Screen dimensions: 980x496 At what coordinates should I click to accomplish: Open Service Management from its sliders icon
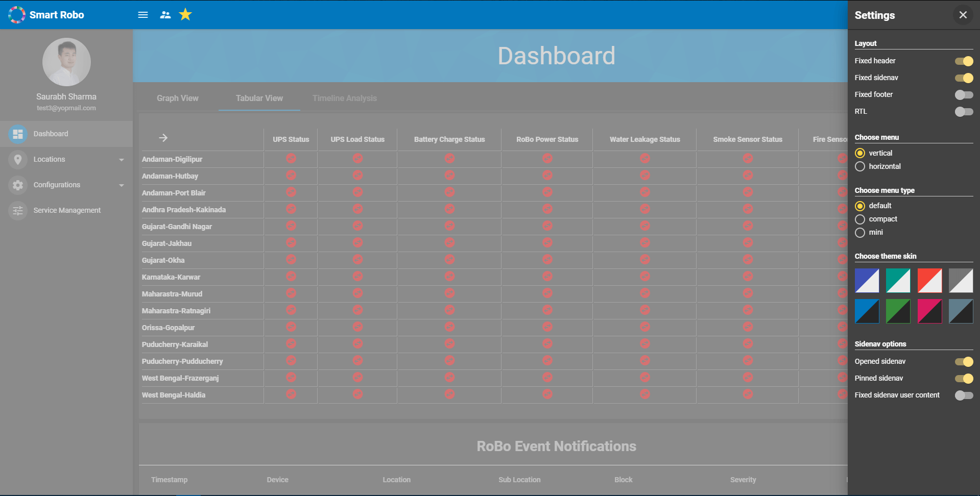18,210
